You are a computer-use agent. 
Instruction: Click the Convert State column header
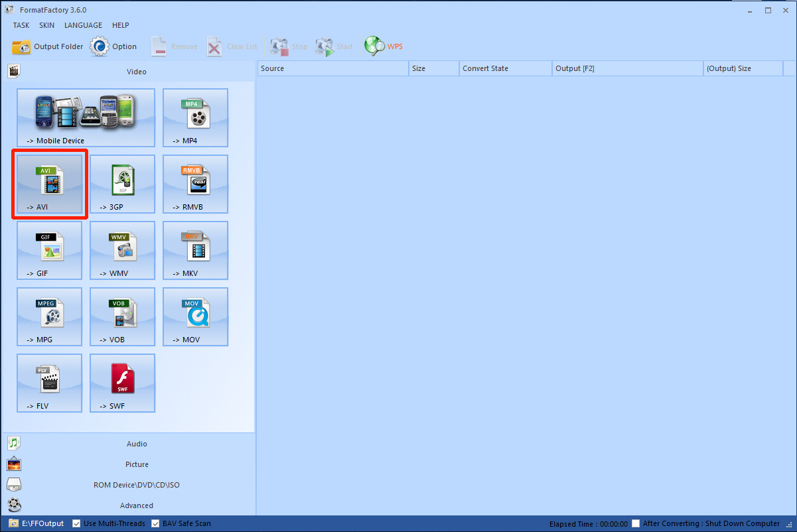click(x=506, y=68)
